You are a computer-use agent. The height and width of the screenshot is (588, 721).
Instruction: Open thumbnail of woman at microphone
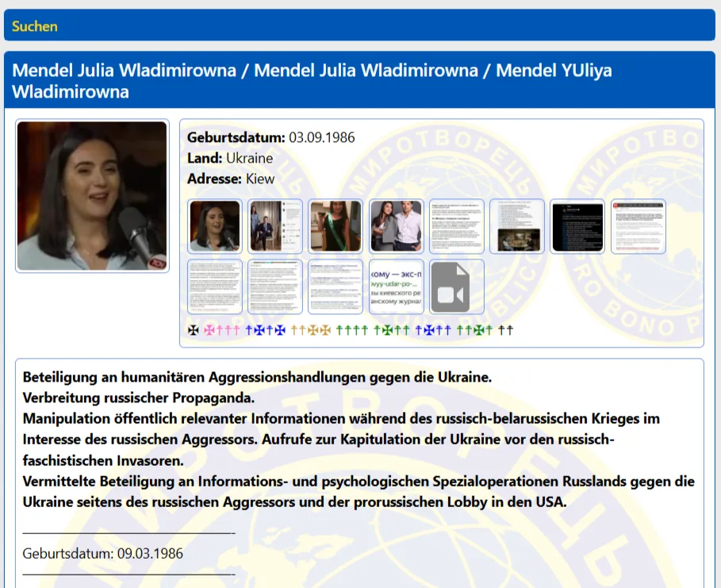215,226
